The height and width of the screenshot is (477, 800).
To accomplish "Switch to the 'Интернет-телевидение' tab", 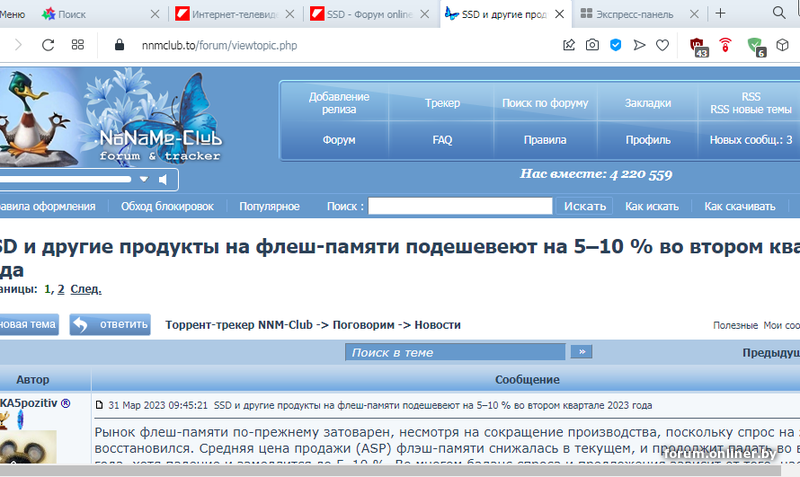I will pos(227,14).
